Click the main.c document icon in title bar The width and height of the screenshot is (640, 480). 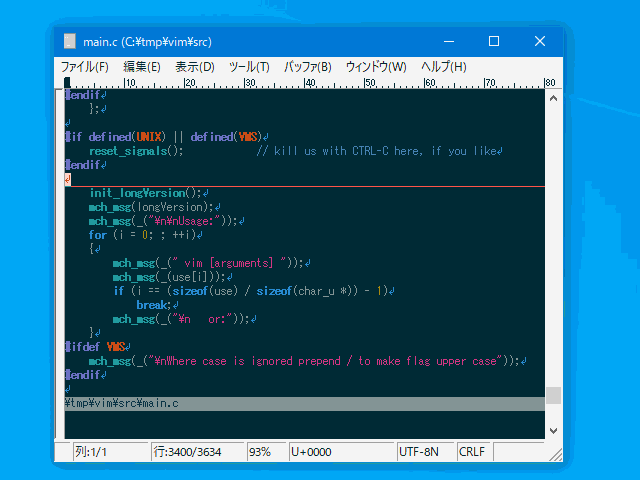[x=70, y=41]
